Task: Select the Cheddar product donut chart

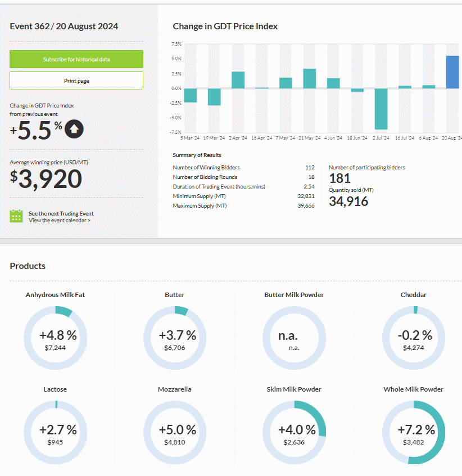Action: click(414, 338)
